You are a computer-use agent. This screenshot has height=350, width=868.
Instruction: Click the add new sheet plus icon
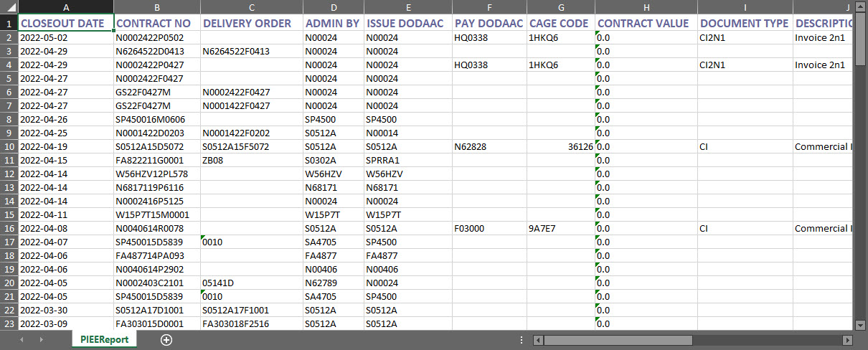166,340
